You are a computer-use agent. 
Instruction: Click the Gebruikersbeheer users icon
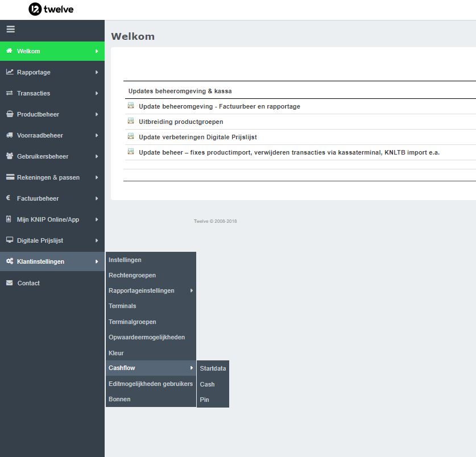point(10,156)
